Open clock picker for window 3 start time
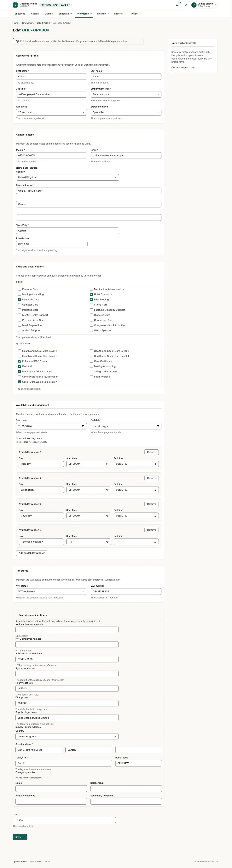The height and width of the screenshot is (868, 232). [x=107, y=516]
